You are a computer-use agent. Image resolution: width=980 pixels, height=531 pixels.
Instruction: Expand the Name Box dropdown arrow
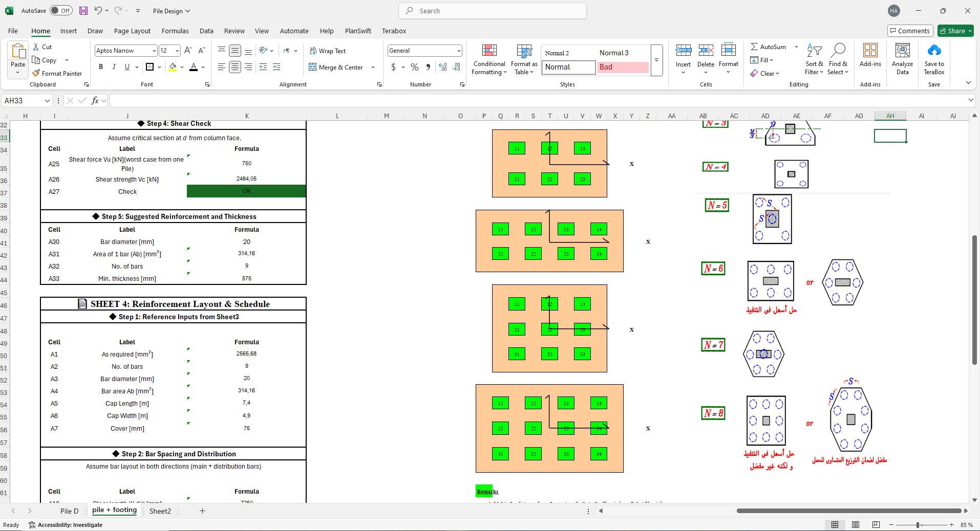coord(47,101)
